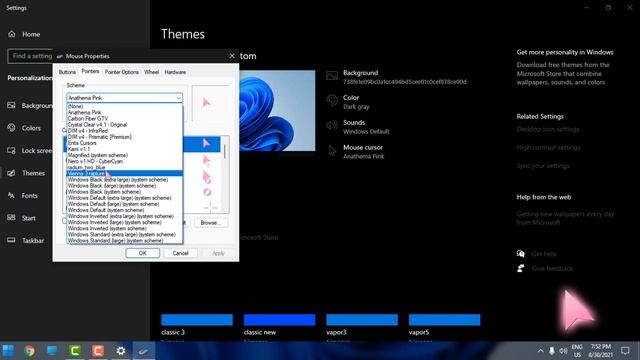Viewport: 640px width, 360px height.
Task: Open Desktop icon settings link
Action: point(548,129)
